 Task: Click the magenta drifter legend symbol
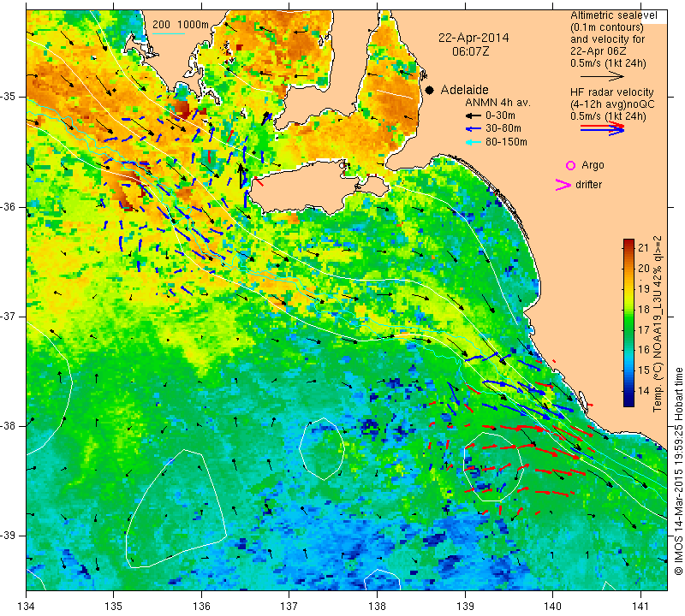563,185
